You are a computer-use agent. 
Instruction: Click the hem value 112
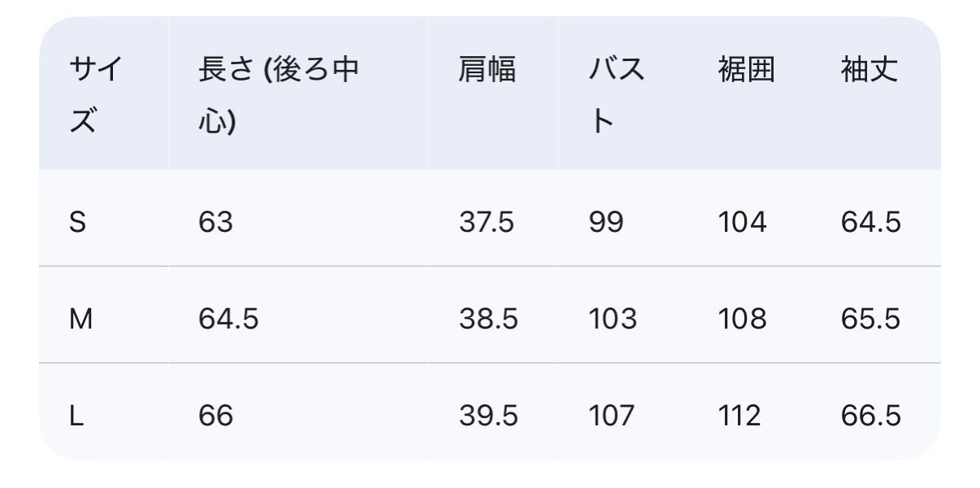[x=739, y=416]
